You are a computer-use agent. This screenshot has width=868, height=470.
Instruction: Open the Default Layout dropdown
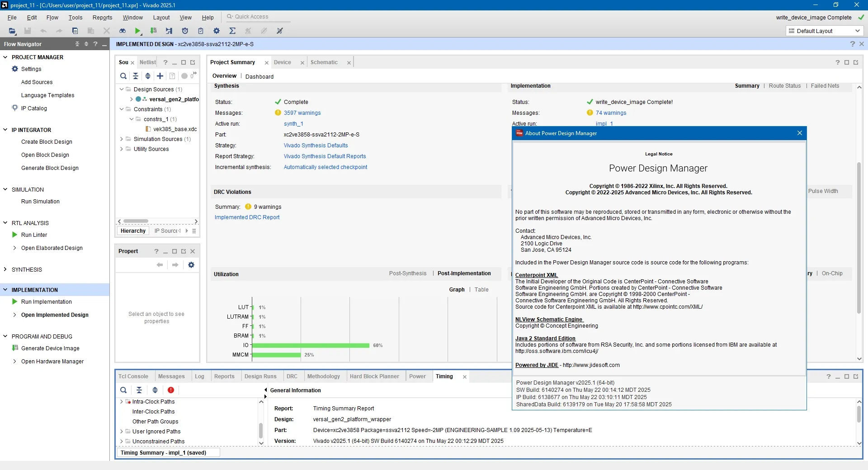coord(825,31)
